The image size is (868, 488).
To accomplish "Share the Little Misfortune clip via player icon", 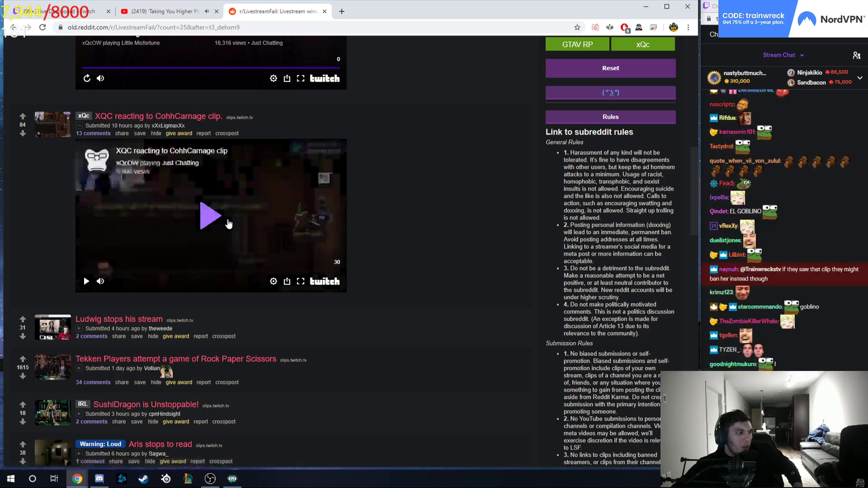I will 287,78.
